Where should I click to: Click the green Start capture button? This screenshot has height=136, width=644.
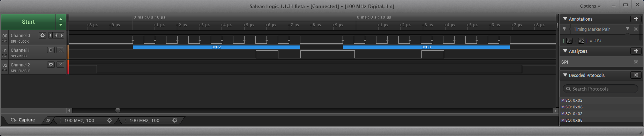28,22
